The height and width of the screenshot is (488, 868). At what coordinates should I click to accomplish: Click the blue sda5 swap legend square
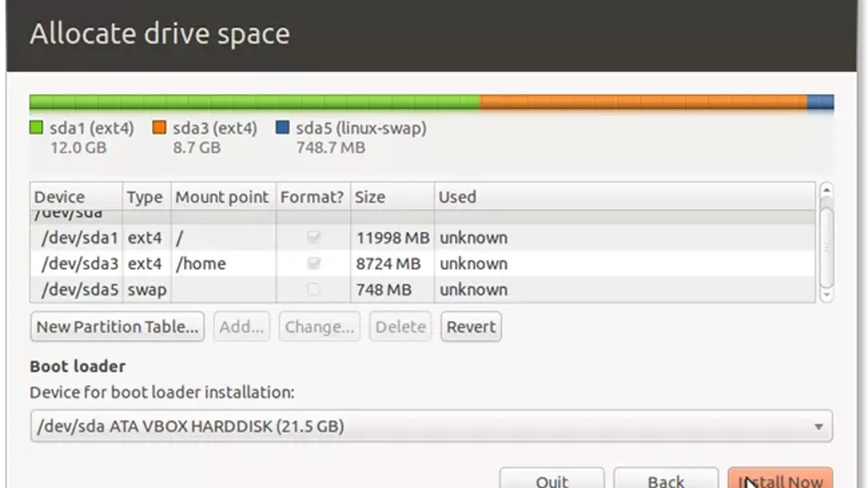click(282, 128)
